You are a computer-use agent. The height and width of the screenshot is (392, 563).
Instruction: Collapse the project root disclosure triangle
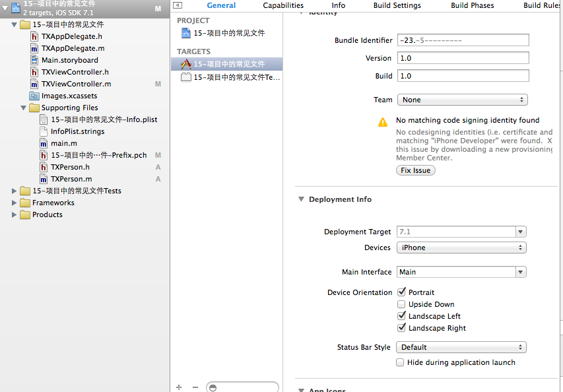pyautogui.click(x=5, y=8)
